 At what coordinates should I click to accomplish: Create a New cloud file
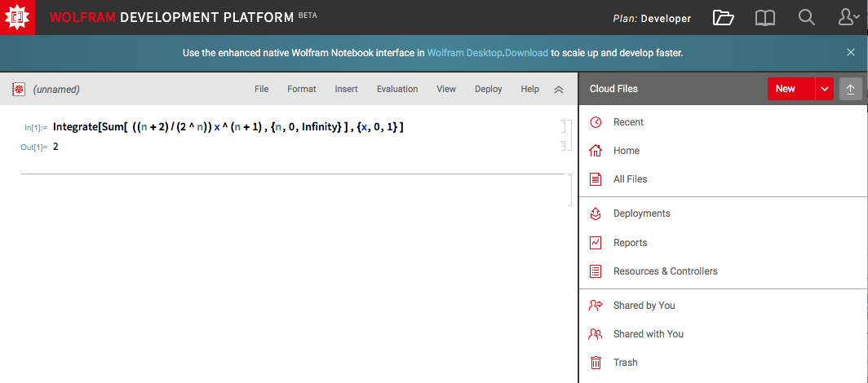click(x=791, y=89)
